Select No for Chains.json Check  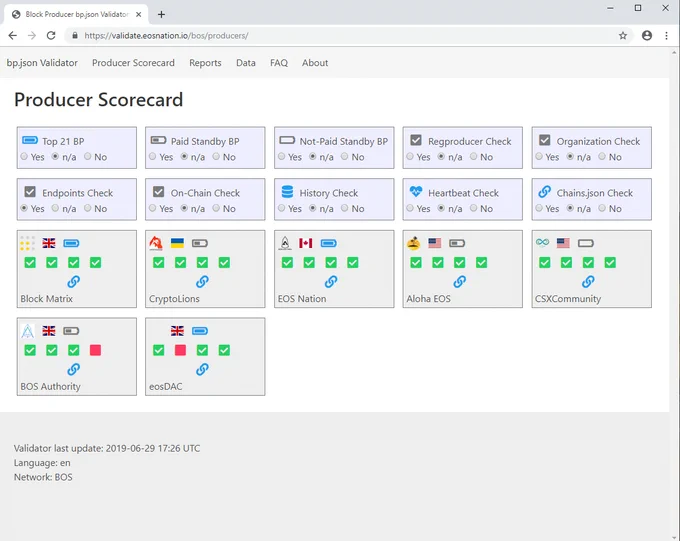click(x=602, y=208)
